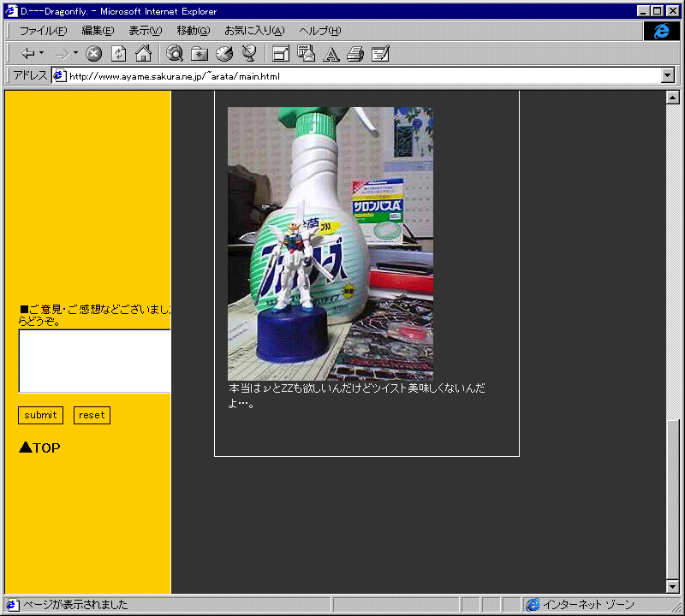Click the Back arrow toolbar button
685x616 pixels.
click(28, 54)
